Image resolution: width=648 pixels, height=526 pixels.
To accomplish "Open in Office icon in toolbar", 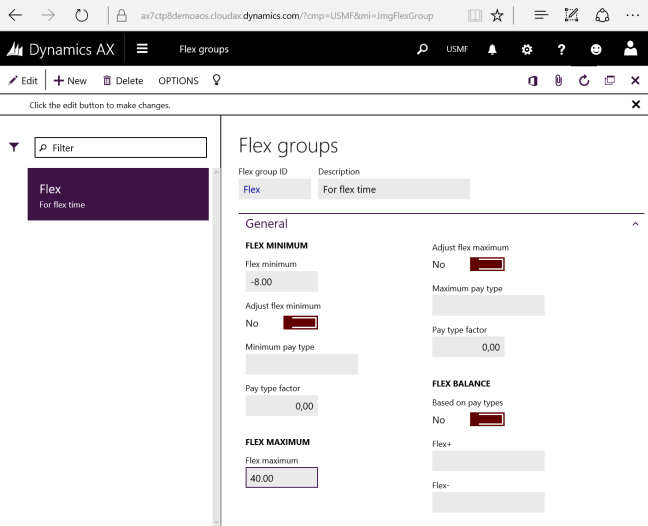I will (x=533, y=80).
